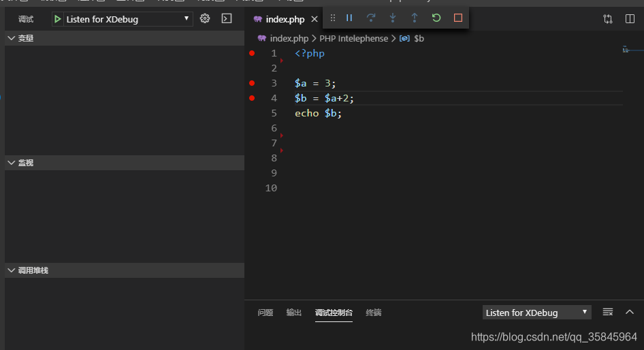Click the minimap at the editor's right edge

tap(632, 50)
